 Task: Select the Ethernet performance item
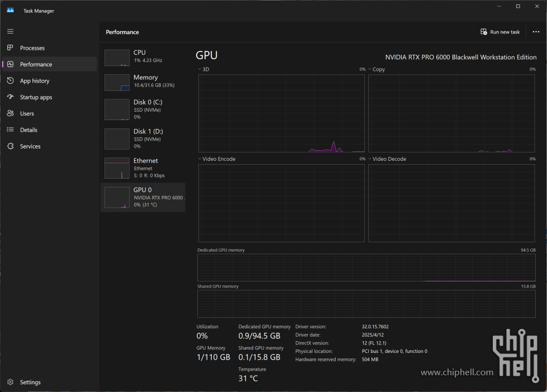click(x=143, y=168)
